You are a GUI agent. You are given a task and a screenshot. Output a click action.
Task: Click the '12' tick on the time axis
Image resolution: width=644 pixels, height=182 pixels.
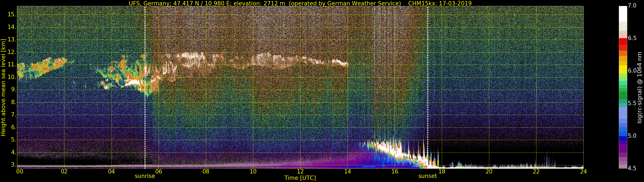pyautogui.click(x=300, y=172)
